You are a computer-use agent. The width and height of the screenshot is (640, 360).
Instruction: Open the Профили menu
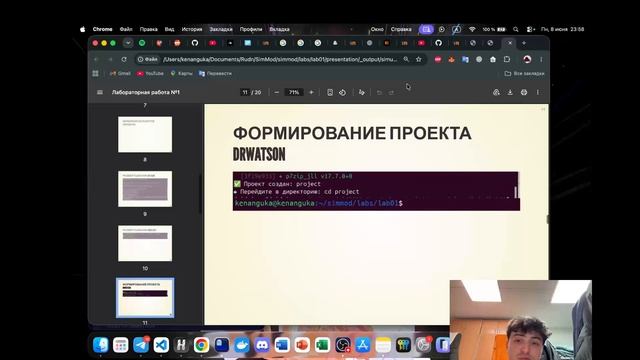pos(251,29)
